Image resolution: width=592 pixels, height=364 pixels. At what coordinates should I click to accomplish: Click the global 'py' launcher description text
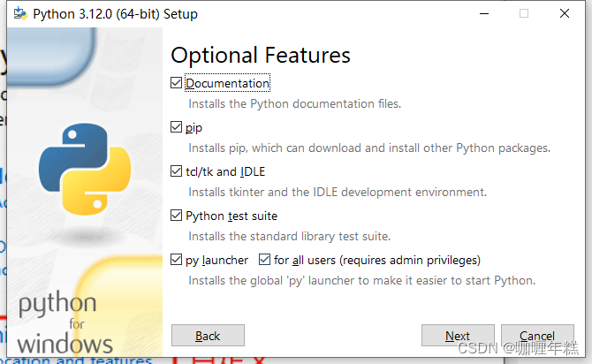[361, 281]
